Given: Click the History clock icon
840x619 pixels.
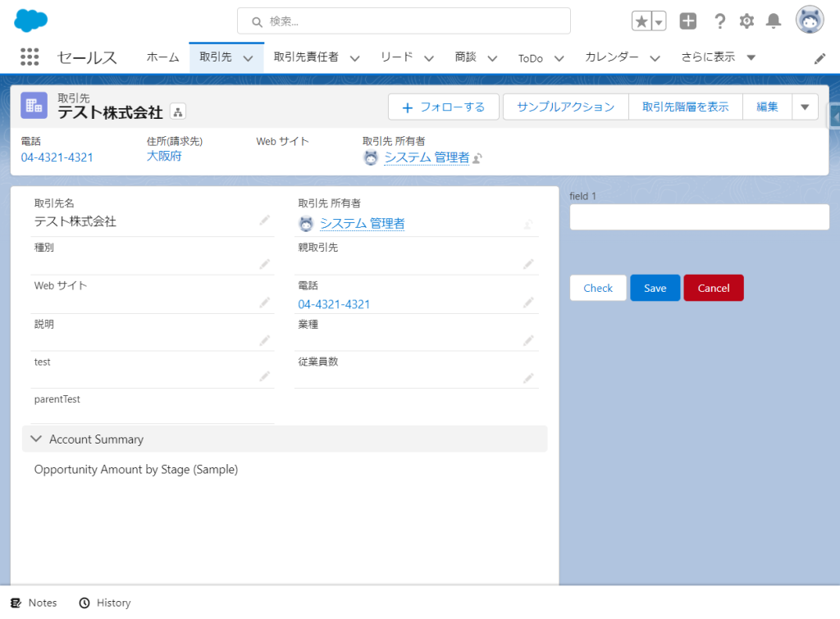Looking at the screenshot, I should (84, 603).
